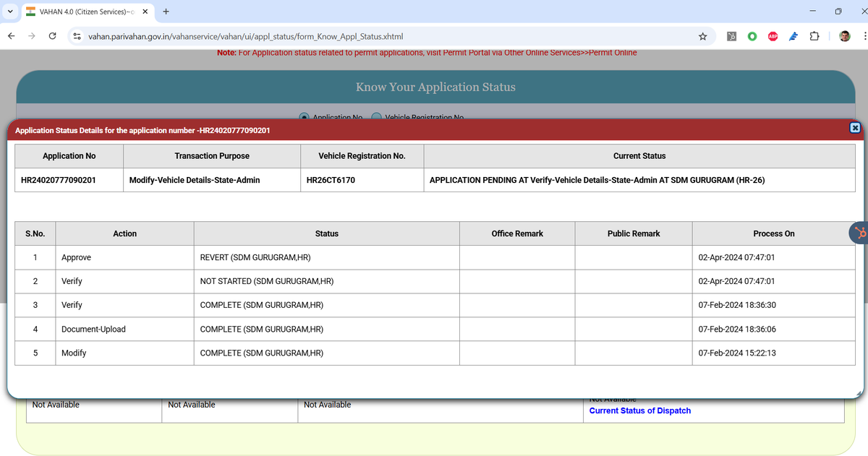Viewport: 868px width, 456px height.
Task: Close the VAHAN 4.0 tab
Action: [x=145, y=12]
